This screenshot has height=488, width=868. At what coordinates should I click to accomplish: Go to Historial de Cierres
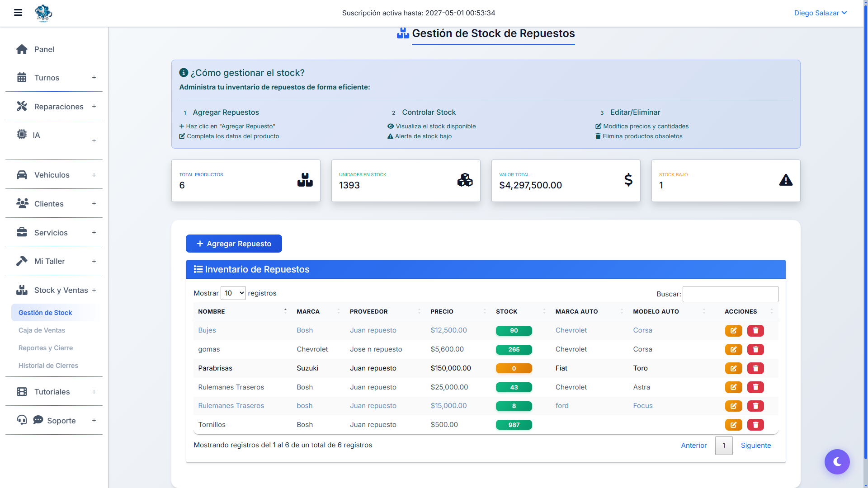coord(48,366)
